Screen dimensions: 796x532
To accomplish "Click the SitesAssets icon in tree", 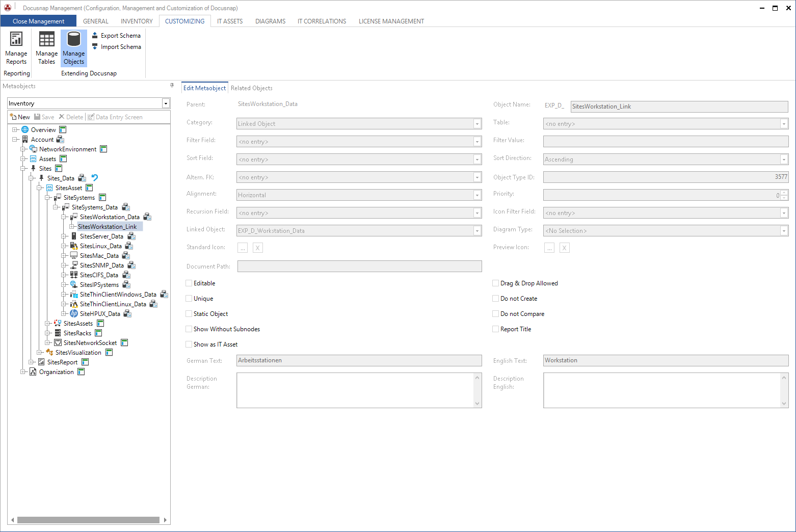I will pos(58,323).
